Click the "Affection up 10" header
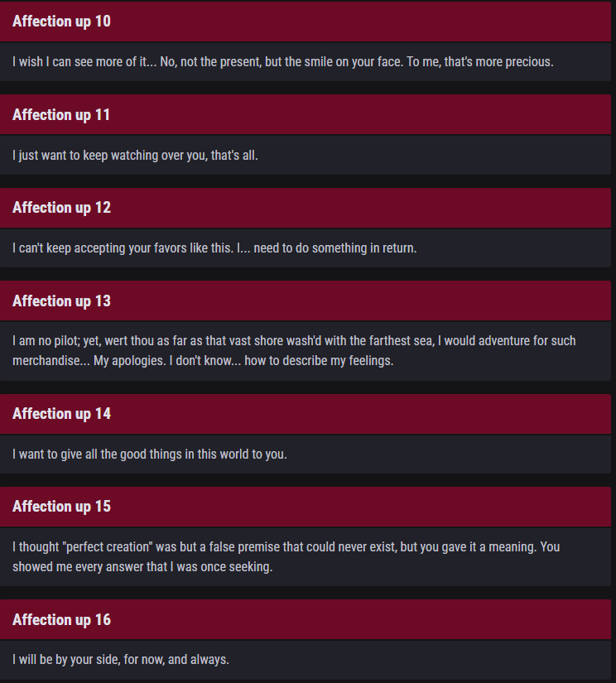The image size is (616, 683). (306, 22)
